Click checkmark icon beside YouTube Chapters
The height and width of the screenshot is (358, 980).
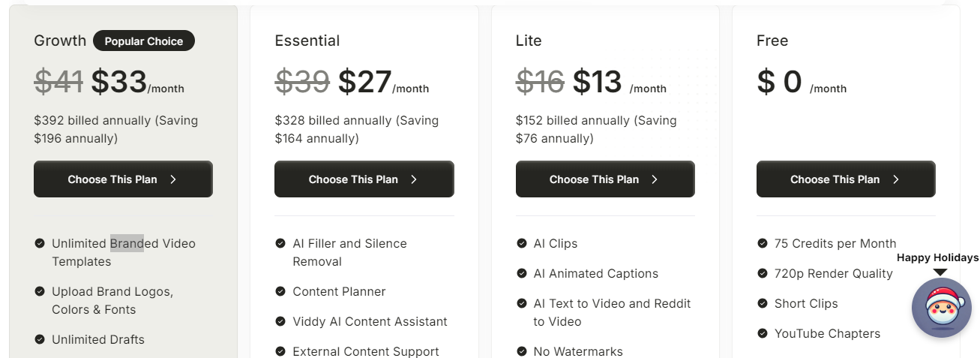(762, 333)
